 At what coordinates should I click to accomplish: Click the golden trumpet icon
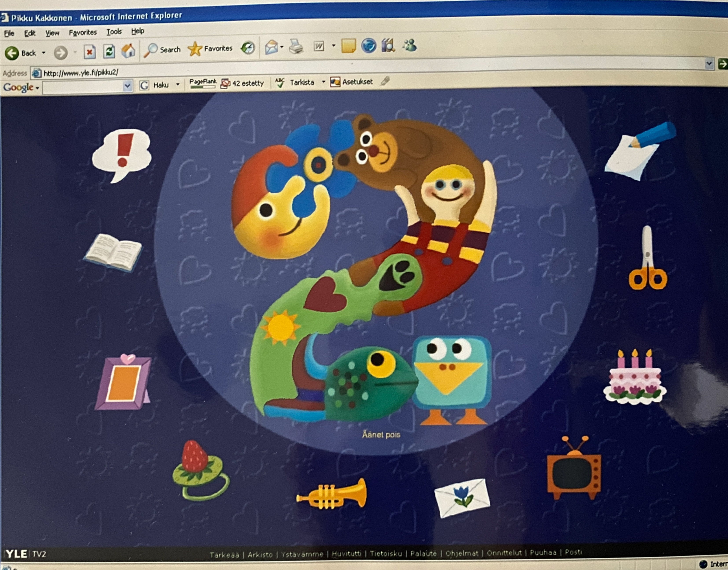point(331,494)
